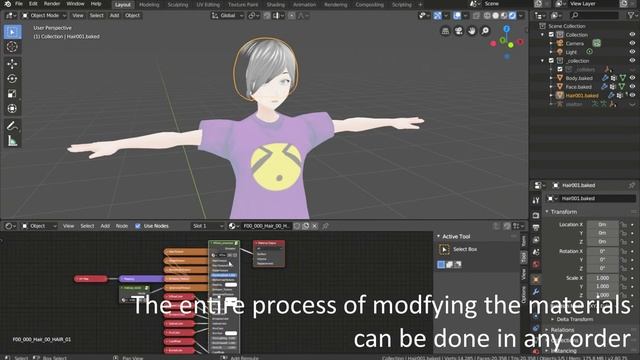Activate the Scale tool
640x360 pixels.
12,93
